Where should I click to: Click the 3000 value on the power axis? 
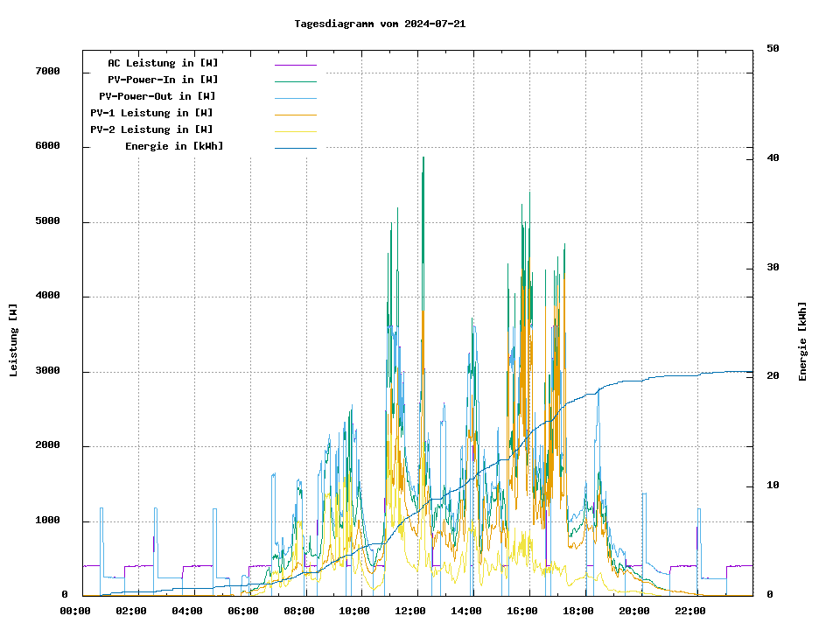click(47, 371)
